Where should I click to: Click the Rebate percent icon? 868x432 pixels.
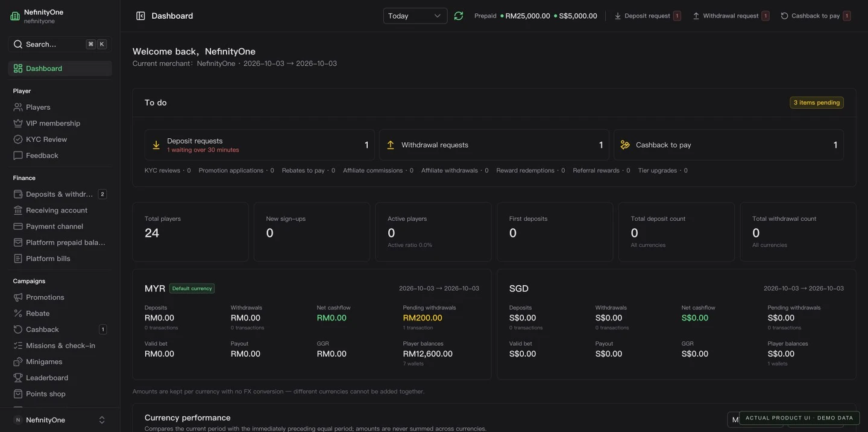[18, 313]
